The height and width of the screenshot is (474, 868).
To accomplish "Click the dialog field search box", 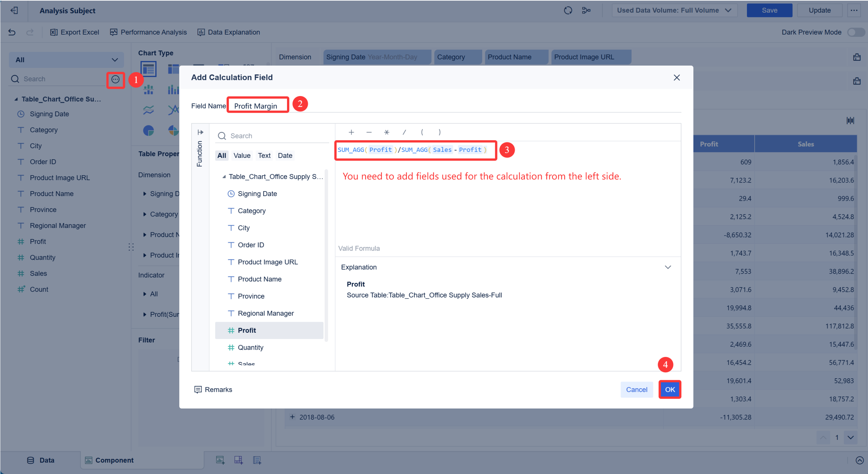I will coord(272,136).
